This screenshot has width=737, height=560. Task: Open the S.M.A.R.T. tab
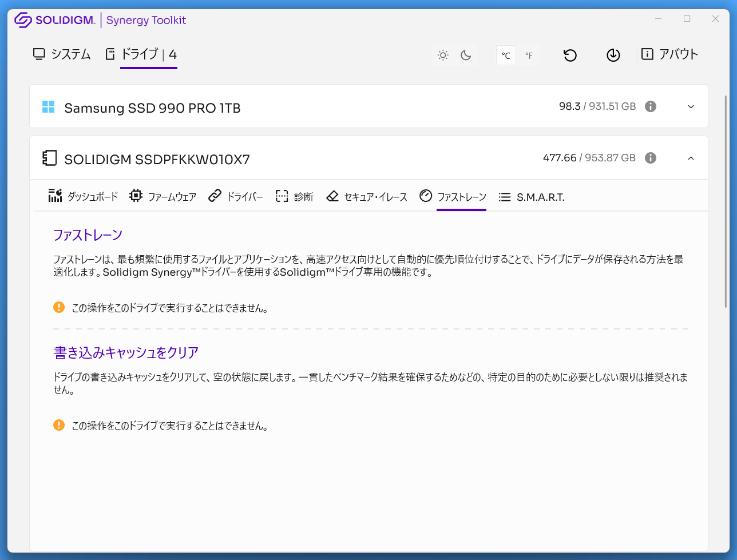(532, 197)
